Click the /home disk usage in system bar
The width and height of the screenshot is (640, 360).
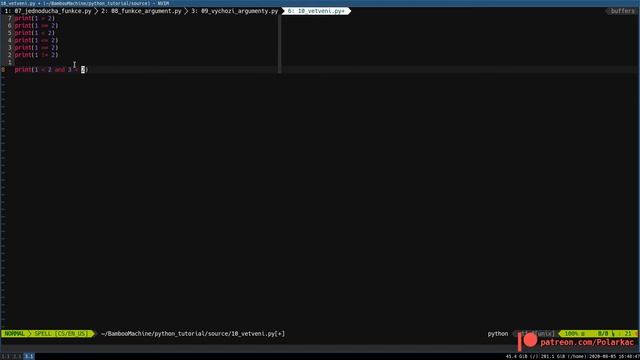[x=563, y=356]
